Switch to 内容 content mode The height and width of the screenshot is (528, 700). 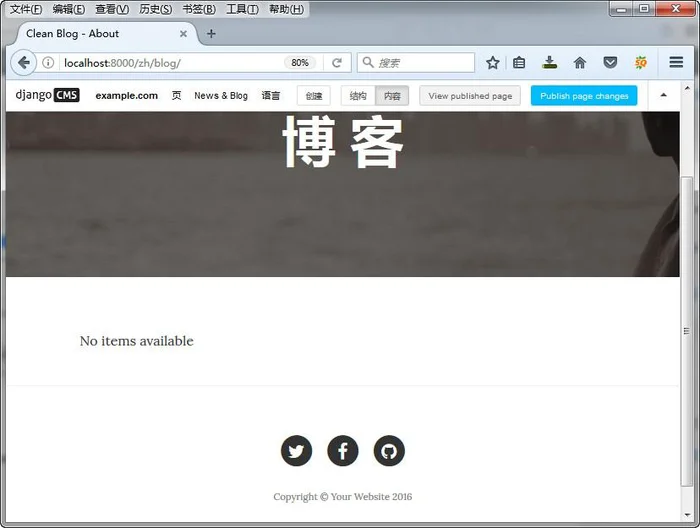click(392, 96)
